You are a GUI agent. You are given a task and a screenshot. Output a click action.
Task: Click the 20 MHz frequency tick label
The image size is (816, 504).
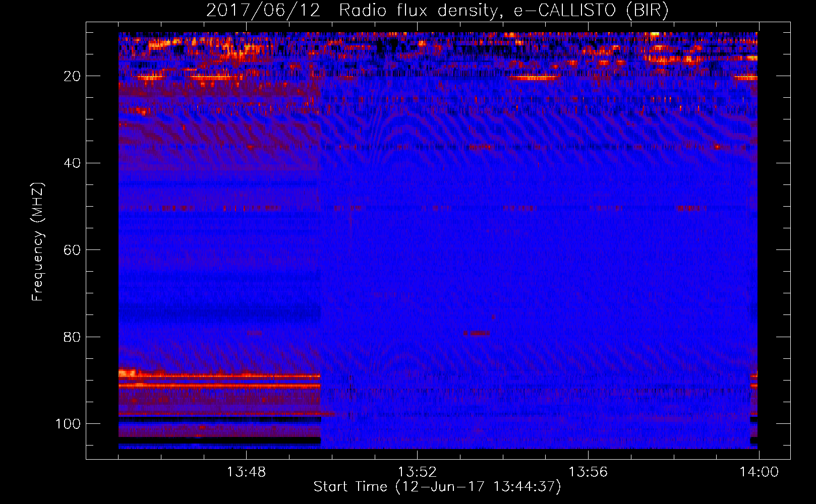(72, 76)
